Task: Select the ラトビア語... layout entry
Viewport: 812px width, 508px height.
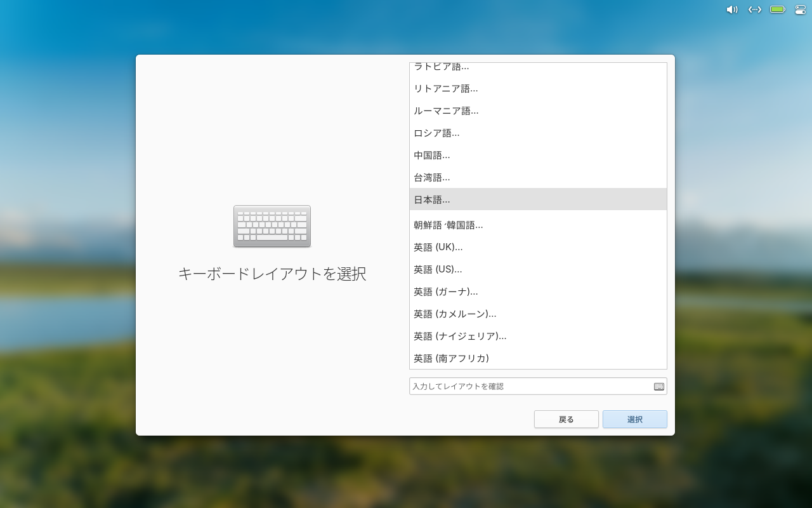Action: (x=538, y=67)
